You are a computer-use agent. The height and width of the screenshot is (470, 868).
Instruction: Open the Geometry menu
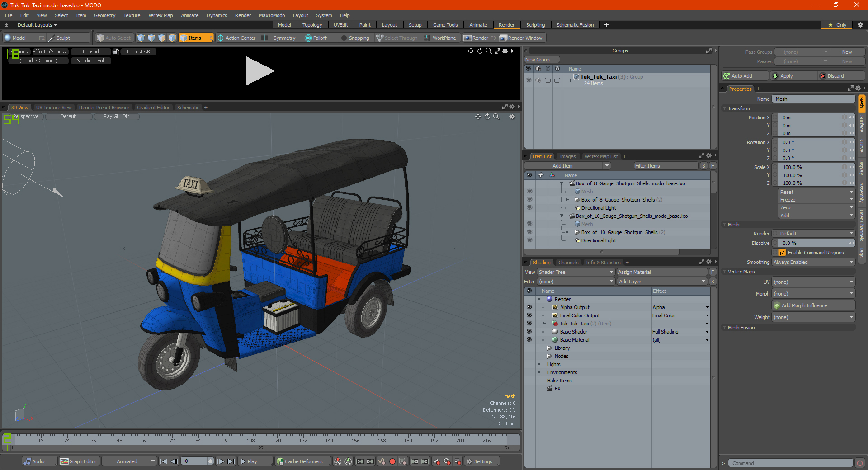(x=104, y=15)
